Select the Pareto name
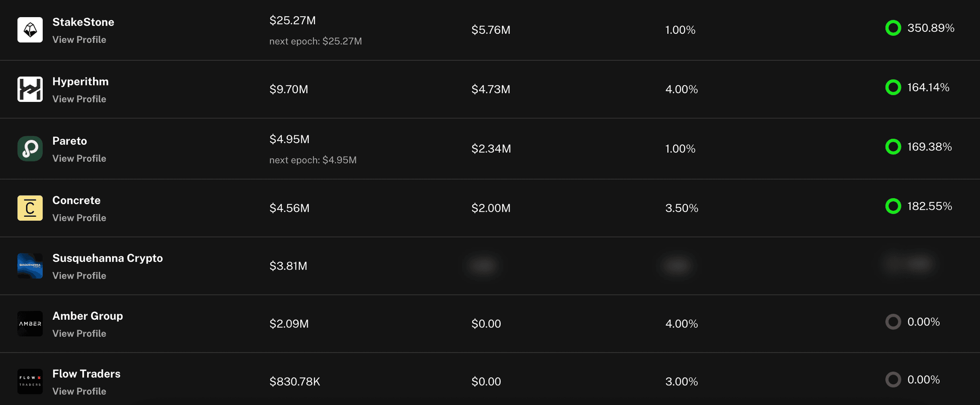The image size is (980, 405). [x=70, y=141]
